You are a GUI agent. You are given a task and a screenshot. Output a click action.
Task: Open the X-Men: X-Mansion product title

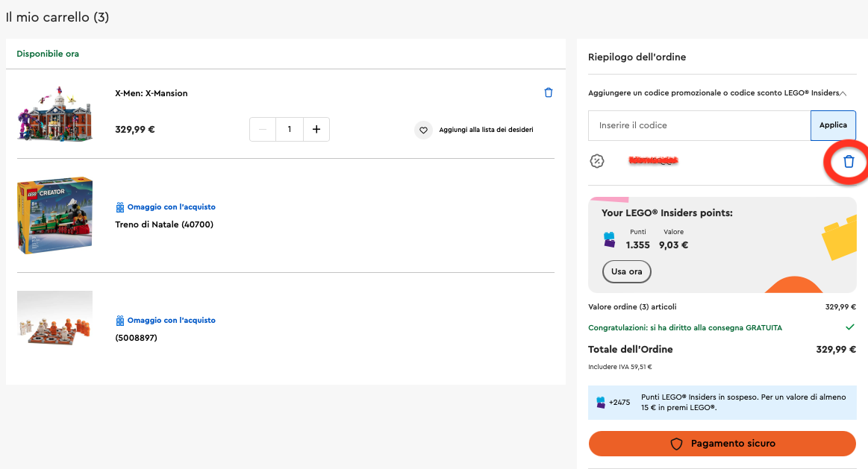pyautogui.click(x=151, y=93)
